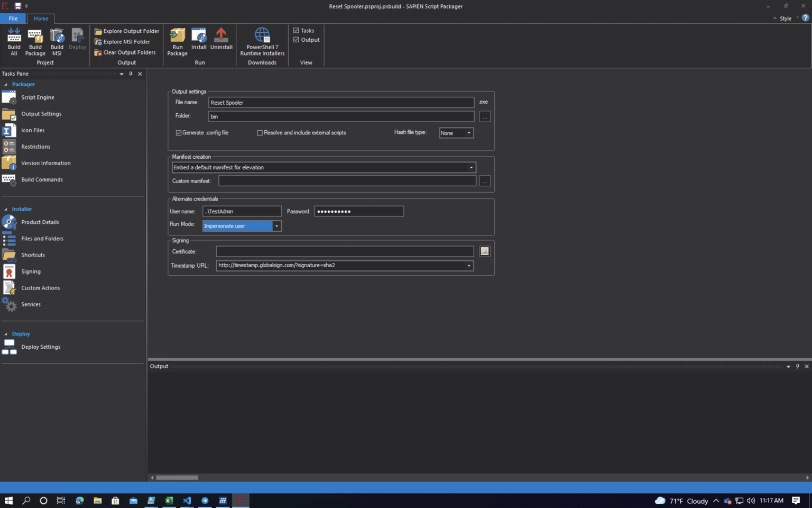Open the Style menu
812x508 pixels.
[x=786, y=19]
